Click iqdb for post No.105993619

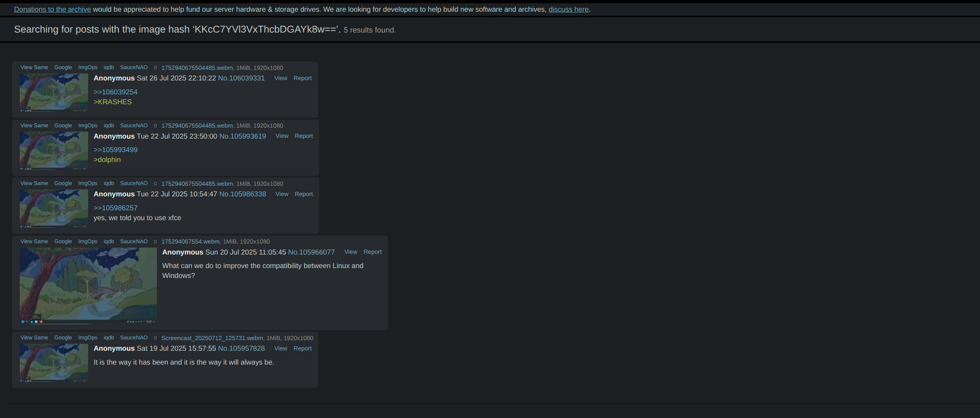[109, 125]
